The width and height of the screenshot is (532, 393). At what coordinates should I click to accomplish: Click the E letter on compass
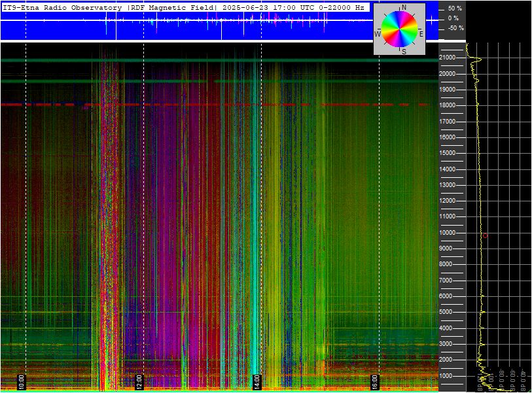[x=421, y=34]
